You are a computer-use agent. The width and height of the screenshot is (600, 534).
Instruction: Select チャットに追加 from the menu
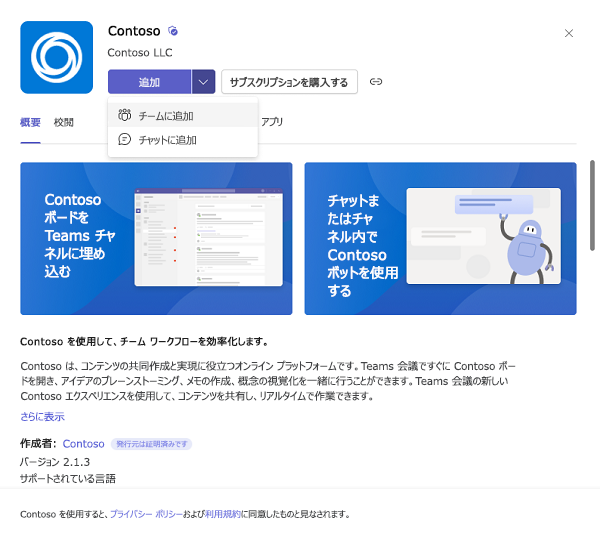point(183,140)
